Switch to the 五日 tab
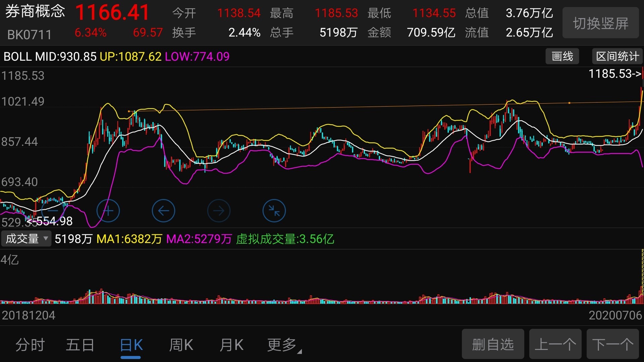Image resolution: width=644 pixels, height=362 pixels. 80,345
